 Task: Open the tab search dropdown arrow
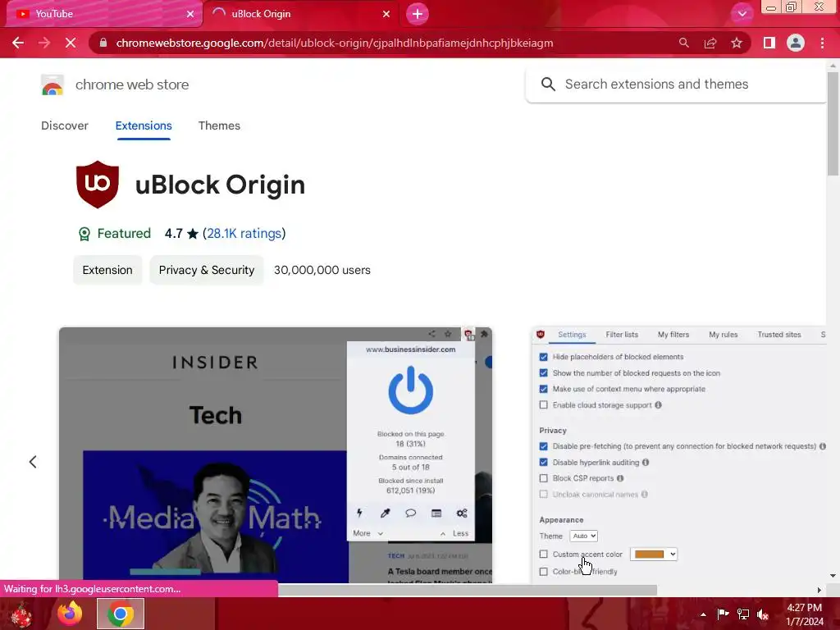coord(742,14)
